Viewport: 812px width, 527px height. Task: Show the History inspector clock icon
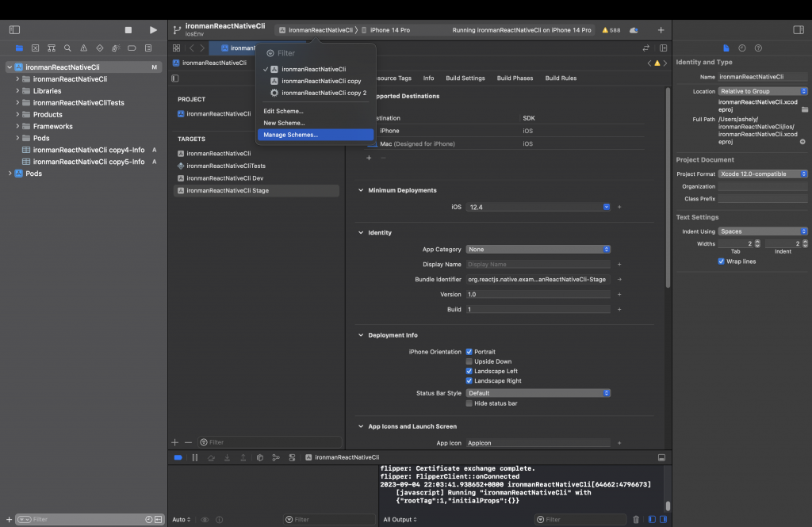742,48
